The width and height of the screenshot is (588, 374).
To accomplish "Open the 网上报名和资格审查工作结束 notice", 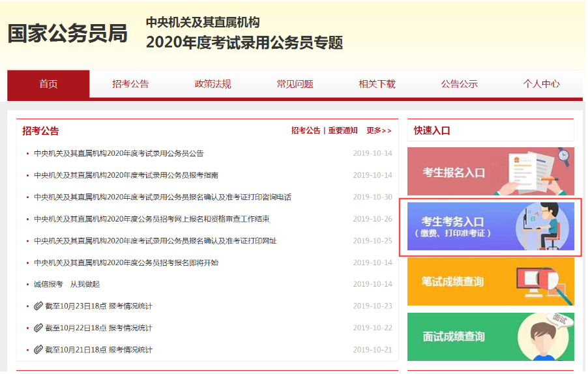I will [x=151, y=219].
